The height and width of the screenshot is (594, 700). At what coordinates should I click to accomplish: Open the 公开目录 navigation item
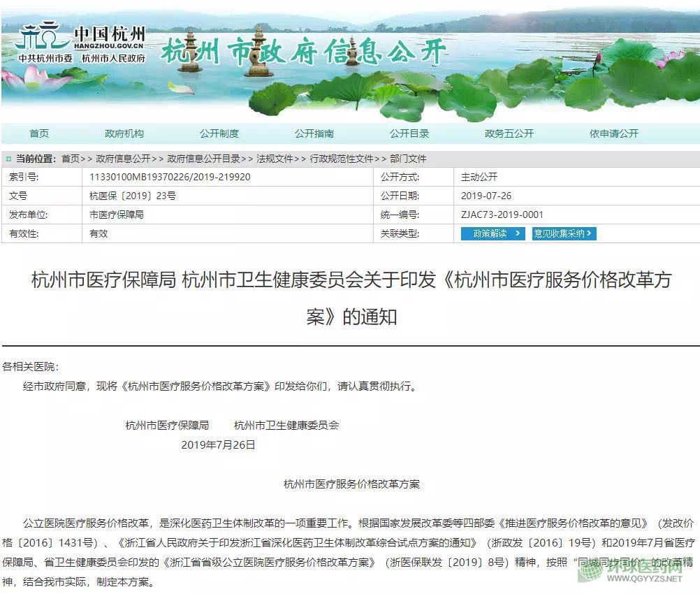pyautogui.click(x=409, y=133)
